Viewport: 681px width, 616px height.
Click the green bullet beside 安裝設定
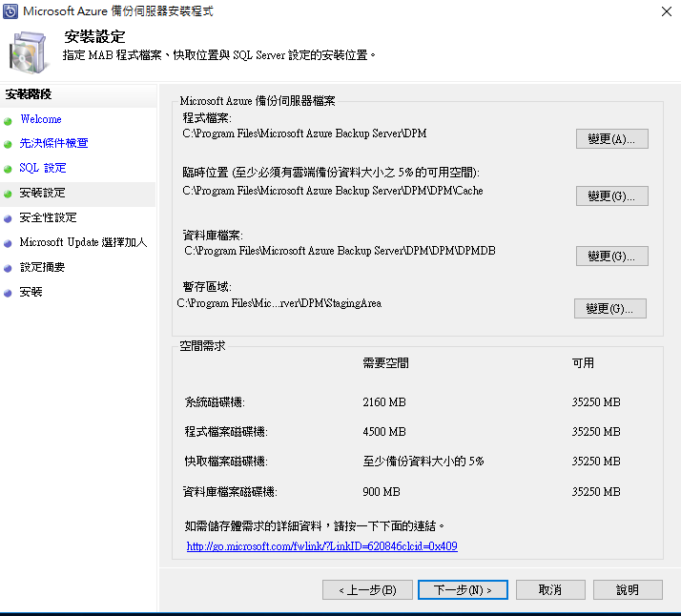click(8, 194)
